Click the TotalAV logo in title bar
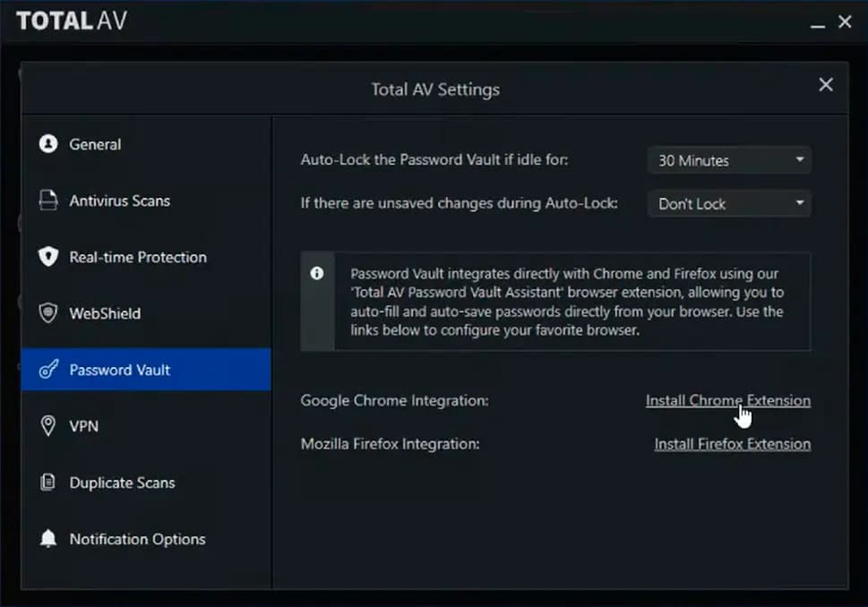 click(x=72, y=21)
